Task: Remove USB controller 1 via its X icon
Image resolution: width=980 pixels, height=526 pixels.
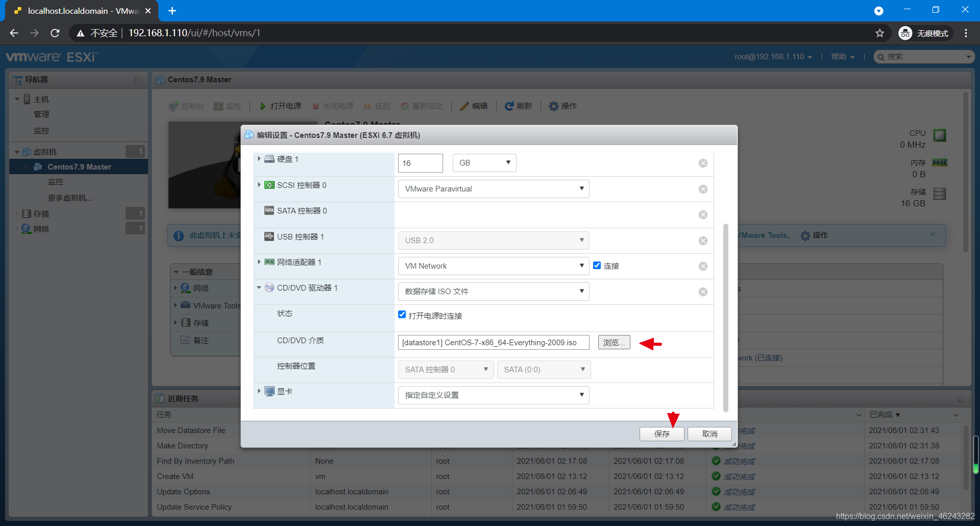Action: 703,241
